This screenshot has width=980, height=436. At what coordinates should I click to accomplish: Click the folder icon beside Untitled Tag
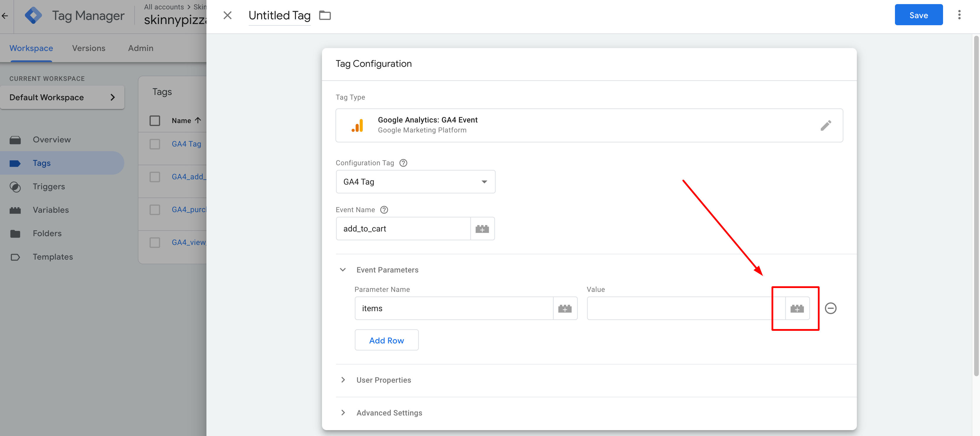pos(325,15)
